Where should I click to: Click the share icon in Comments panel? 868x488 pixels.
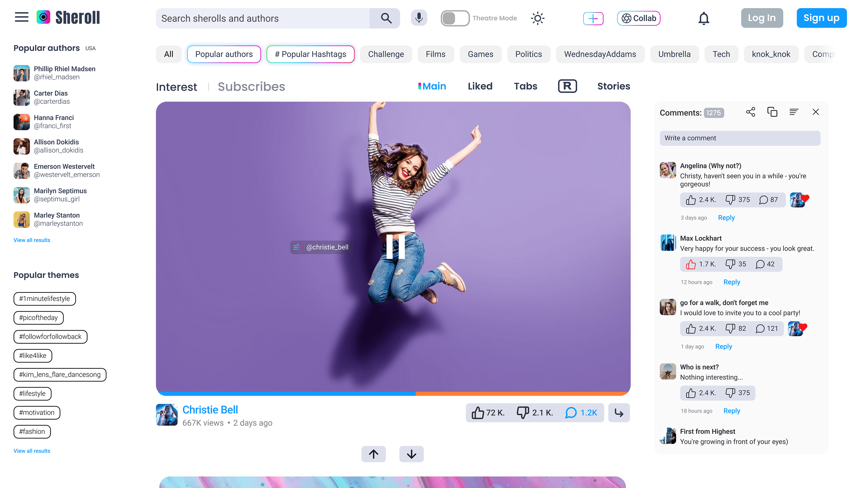pos(751,112)
